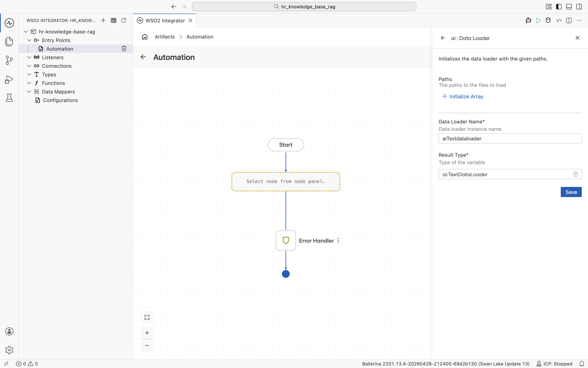Open the Configurations tree item
Screen dimensions: 588x368
(76, 100)
